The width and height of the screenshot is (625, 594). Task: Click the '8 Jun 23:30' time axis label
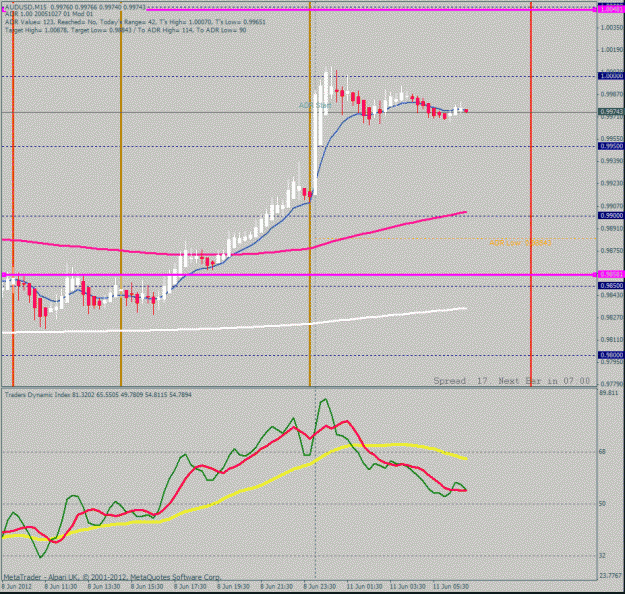[x=320, y=587]
